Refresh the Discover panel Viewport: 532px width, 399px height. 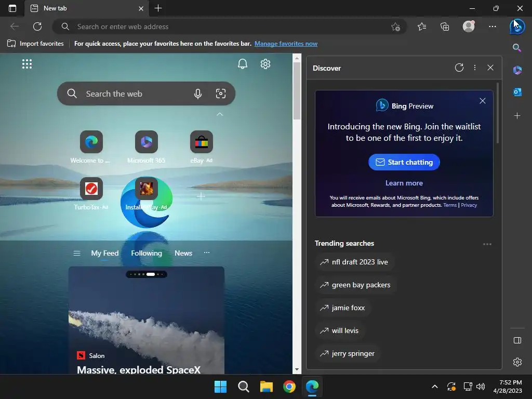(459, 68)
